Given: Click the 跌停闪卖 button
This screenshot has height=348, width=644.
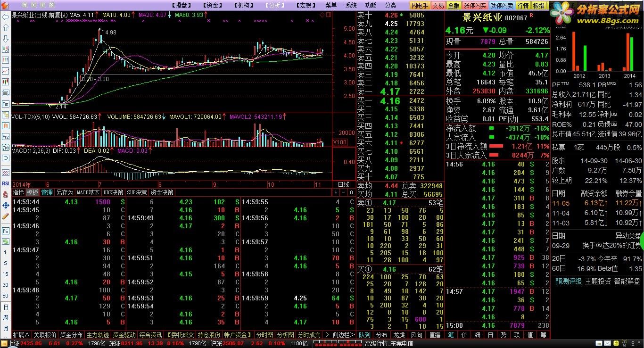Looking at the screenshot, I should [x=502, y=5].
